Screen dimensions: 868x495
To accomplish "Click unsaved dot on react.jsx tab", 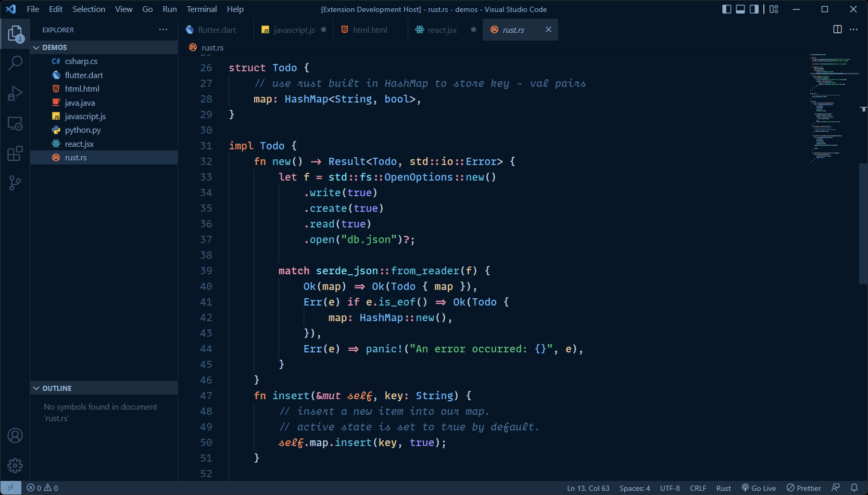I will tap(473, 30).
